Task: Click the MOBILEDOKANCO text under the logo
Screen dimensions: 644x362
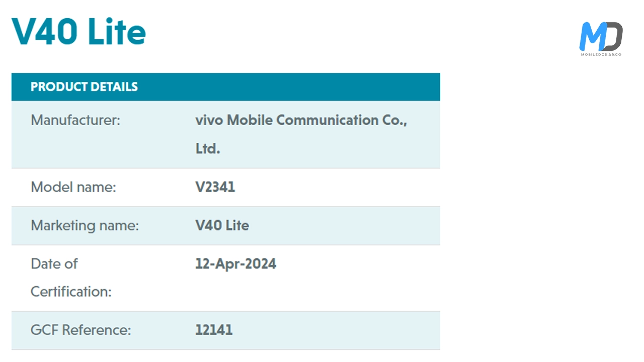Action: tap(601, 54)
